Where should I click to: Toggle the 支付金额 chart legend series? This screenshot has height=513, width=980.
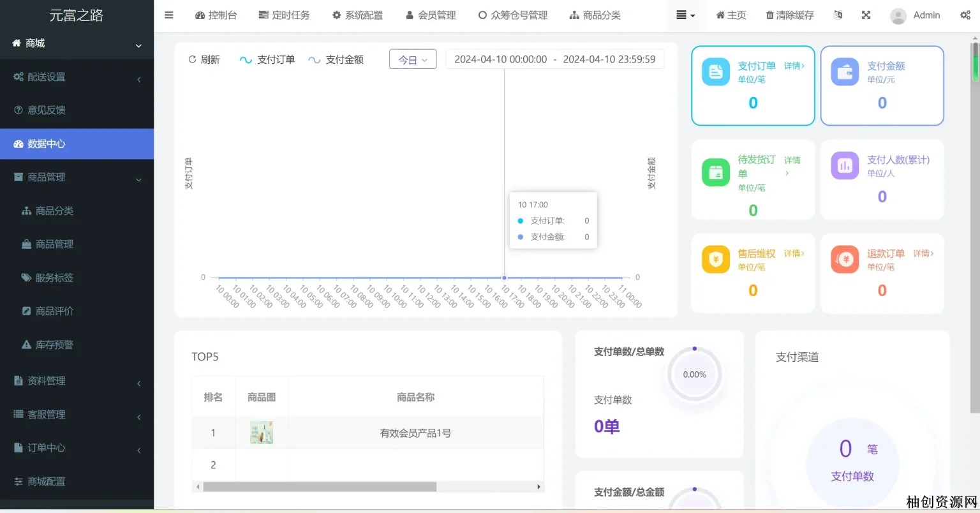(x=336, y=60)
